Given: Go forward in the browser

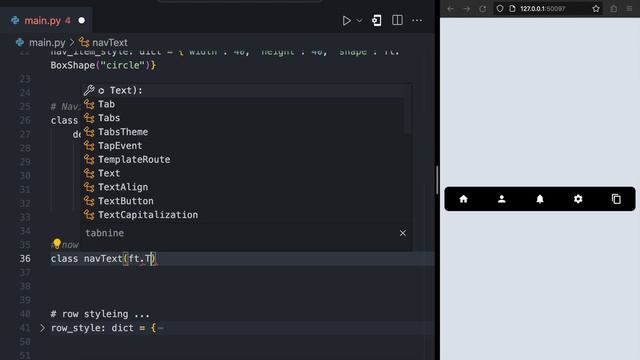Looking at the screenshot, I should tap(467, 9).
